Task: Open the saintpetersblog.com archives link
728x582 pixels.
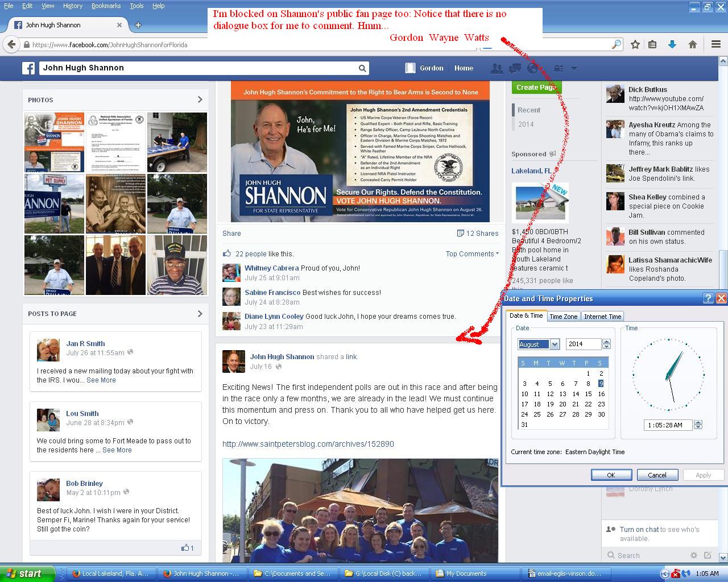Action: (308, 444)
